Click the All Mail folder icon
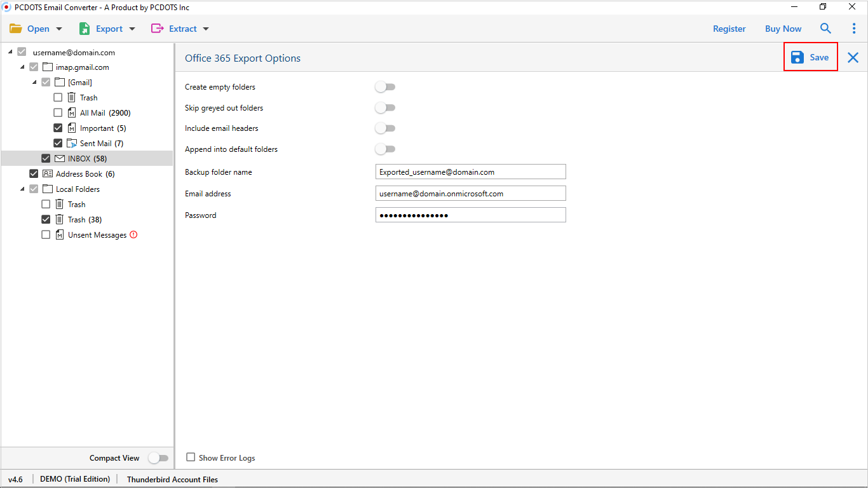Screen dimensions: 868x488 71,112
